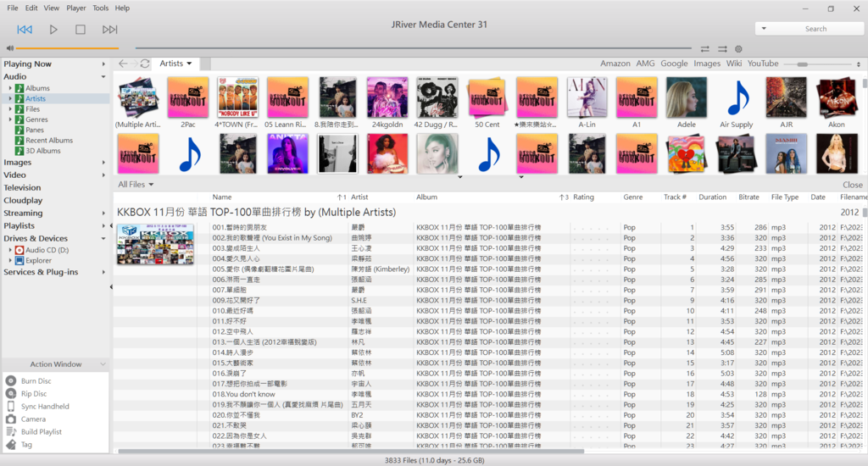Image resolution: width=868 pixels, height=466 pixels.
Task: Sort by Bitrate column header
Action: (x=748, y=197)
